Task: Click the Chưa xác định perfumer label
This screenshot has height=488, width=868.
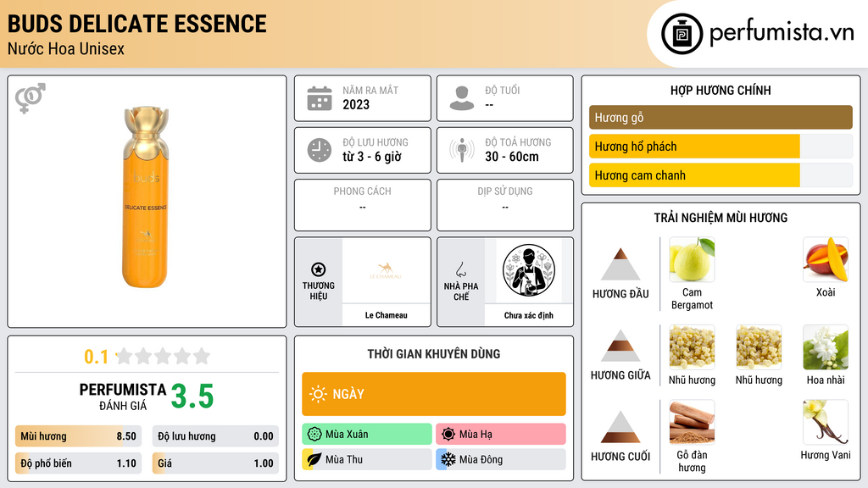Action: [x=529, y=315]
